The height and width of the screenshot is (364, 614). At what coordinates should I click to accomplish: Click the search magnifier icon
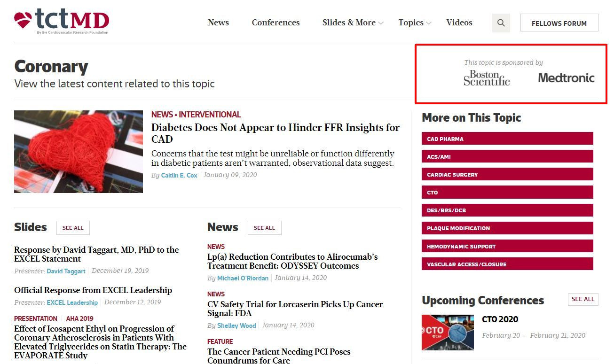[x=501, y=23]
